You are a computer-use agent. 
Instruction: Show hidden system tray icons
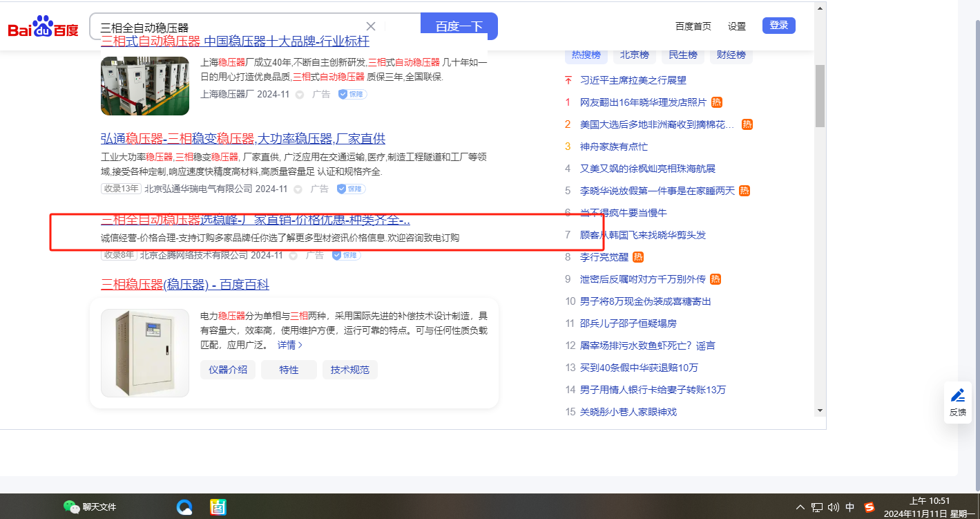click(800, 507)
